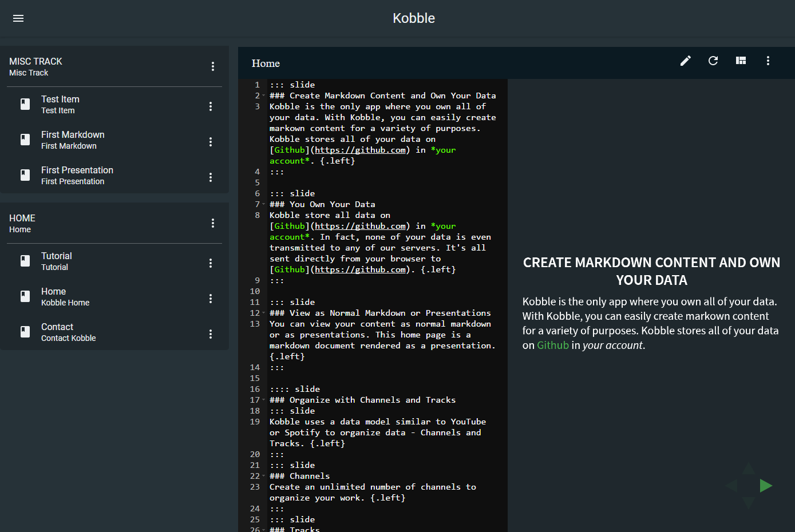Screen dimensions: 795x532
Task: Open options menu for MISC TRACK
Action: [213, 66]
